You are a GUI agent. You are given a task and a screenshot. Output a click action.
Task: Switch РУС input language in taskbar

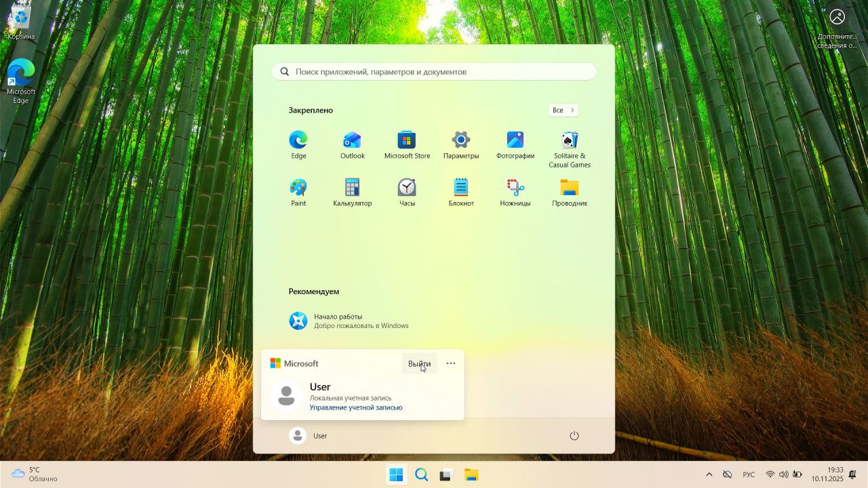tap(749, 474)
